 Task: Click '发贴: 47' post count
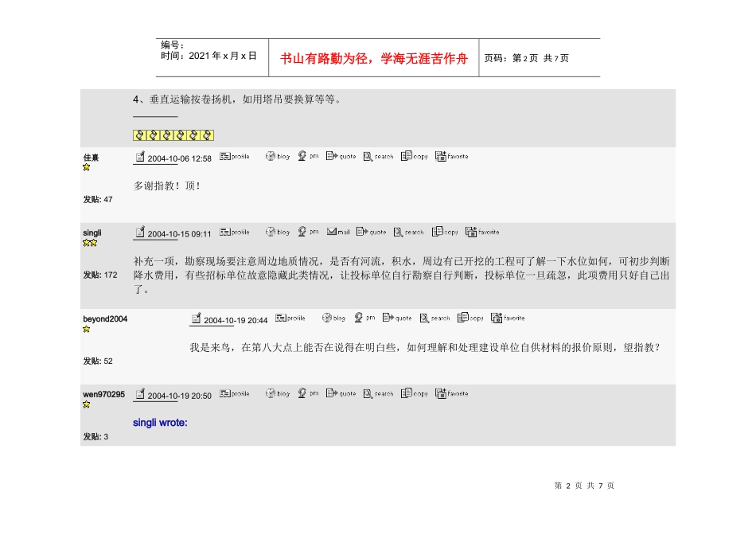click(98, 199)
